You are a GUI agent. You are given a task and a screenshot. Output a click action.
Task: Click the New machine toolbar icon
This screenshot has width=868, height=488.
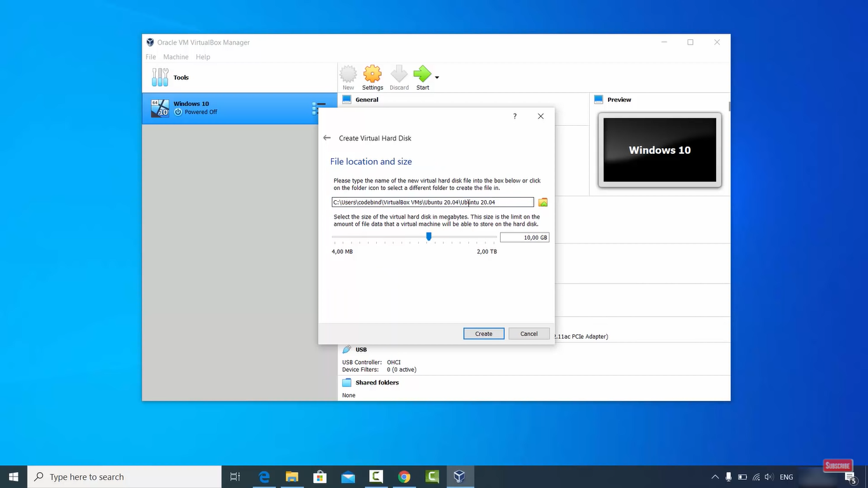[x=348, y=78]
